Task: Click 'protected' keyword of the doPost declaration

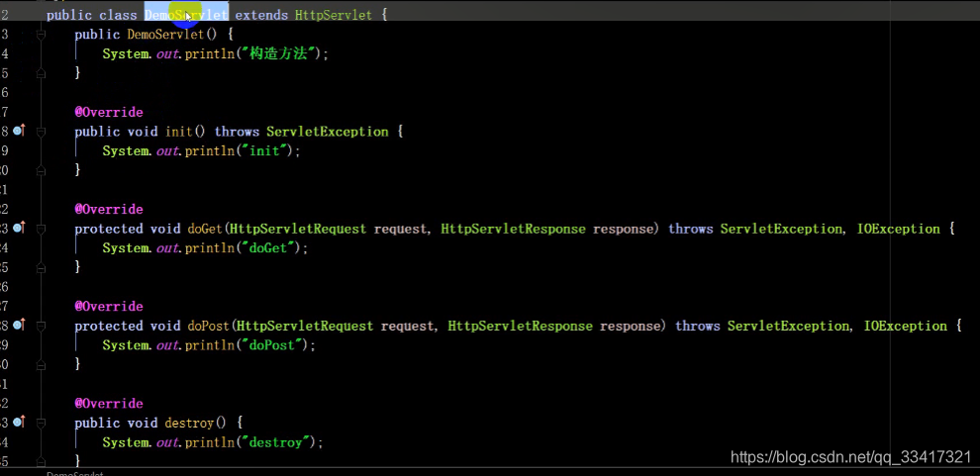Action: point(109,326)
